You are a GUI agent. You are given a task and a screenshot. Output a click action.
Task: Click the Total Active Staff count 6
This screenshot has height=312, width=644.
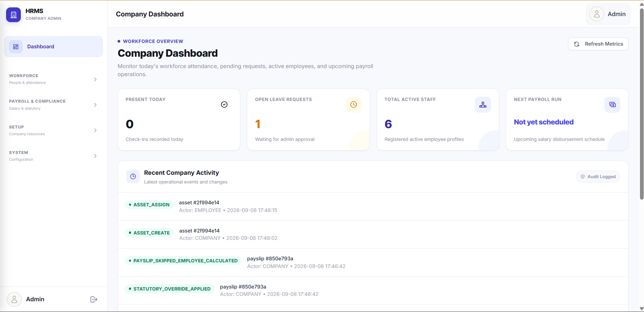[388, 124]
